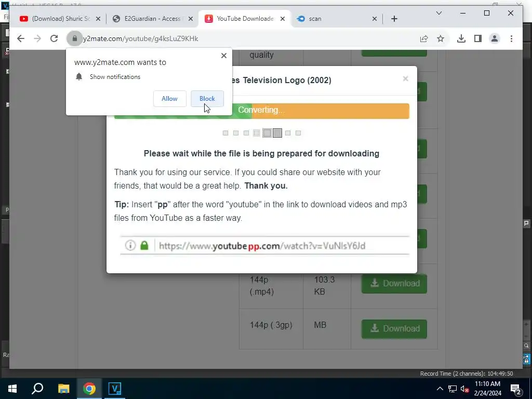This screenshot has height=399, width=532.
Task: Toggle Chrome side panel
Action: (478, 38)
